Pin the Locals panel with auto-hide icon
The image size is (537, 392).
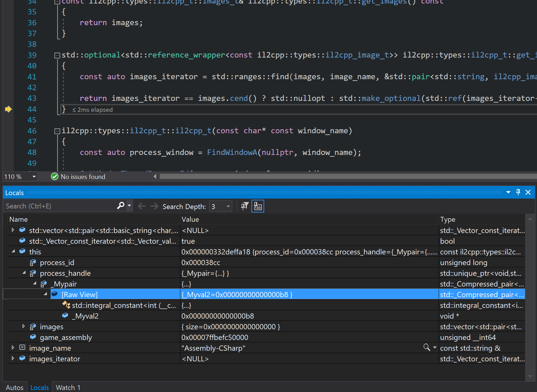tap(518, 192)
